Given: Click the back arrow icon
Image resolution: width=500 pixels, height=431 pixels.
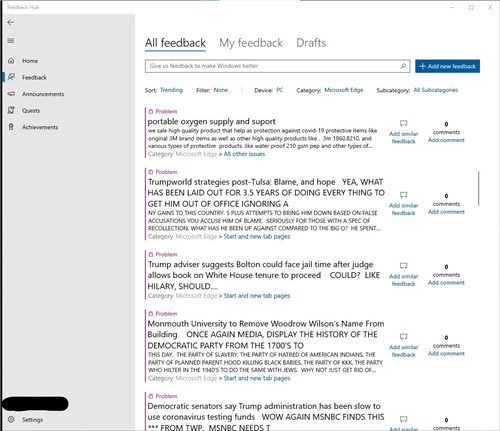Looking at the screenshot, I should (11, 22).
